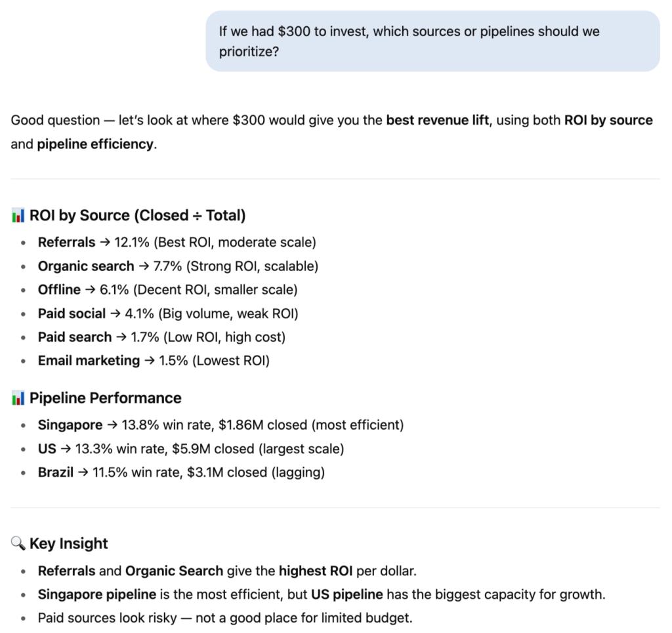Select the Key Insight heading
The height and width of the screenshot is (633, 672).
pos(68,544)
